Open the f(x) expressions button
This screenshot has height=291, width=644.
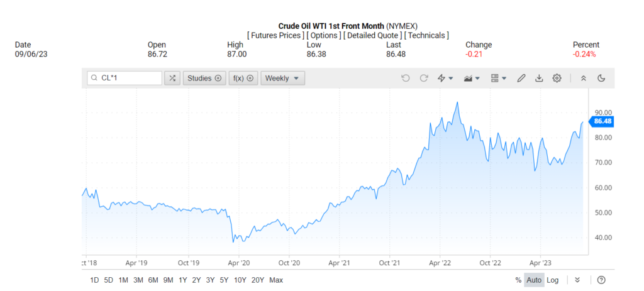243,78
